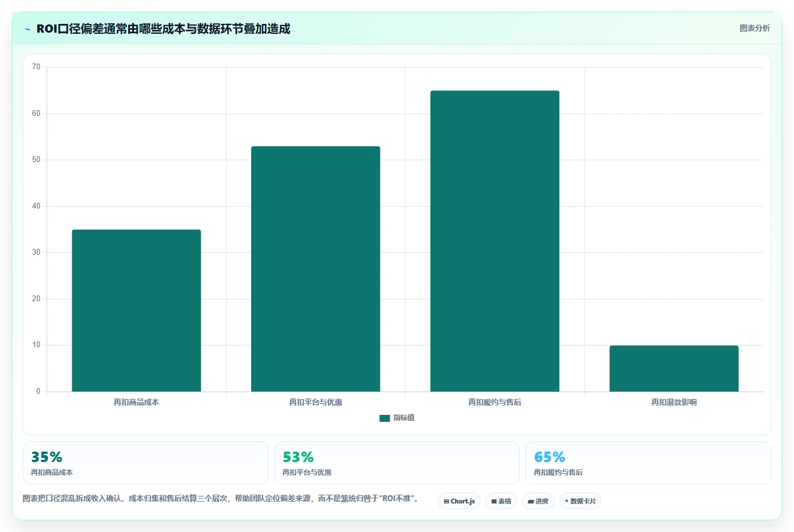Image resolution: width=794 pixels, height=532 pixels.
Task: Select the 再扣退款影响 bar in the chart
Action: point(674,368)
